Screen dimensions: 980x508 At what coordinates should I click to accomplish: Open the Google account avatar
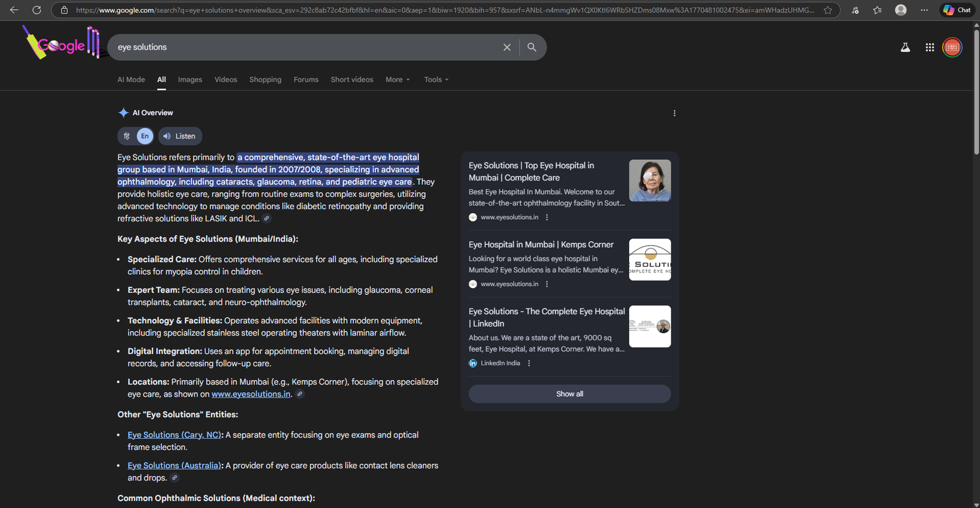pos(952,47)
